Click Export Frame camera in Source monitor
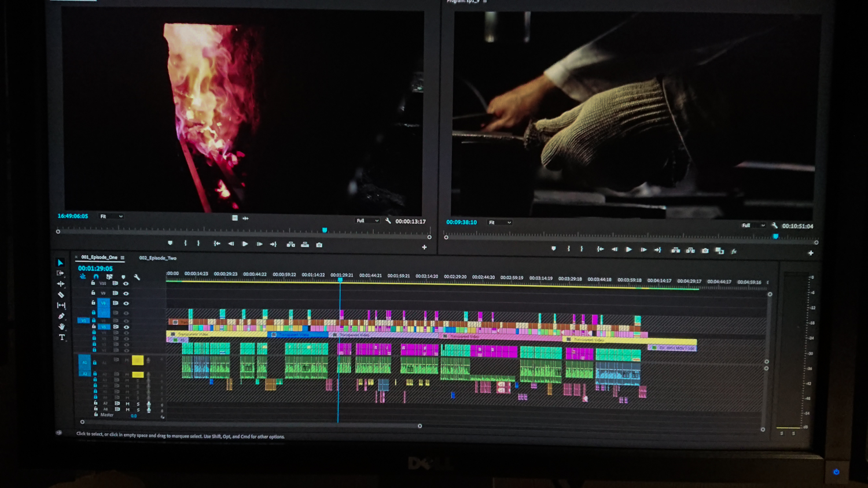Viewport: 868px width, 488px height. pos(319,245)
